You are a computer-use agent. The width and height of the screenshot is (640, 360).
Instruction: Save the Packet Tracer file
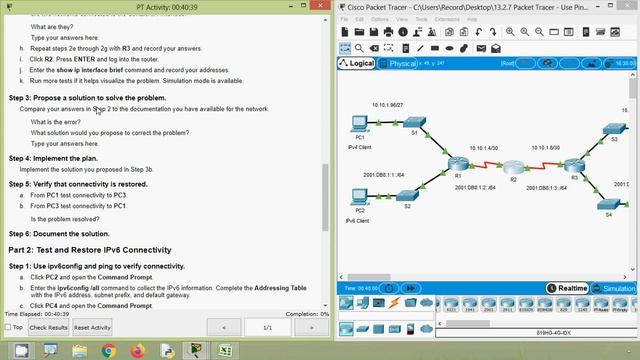373,32
